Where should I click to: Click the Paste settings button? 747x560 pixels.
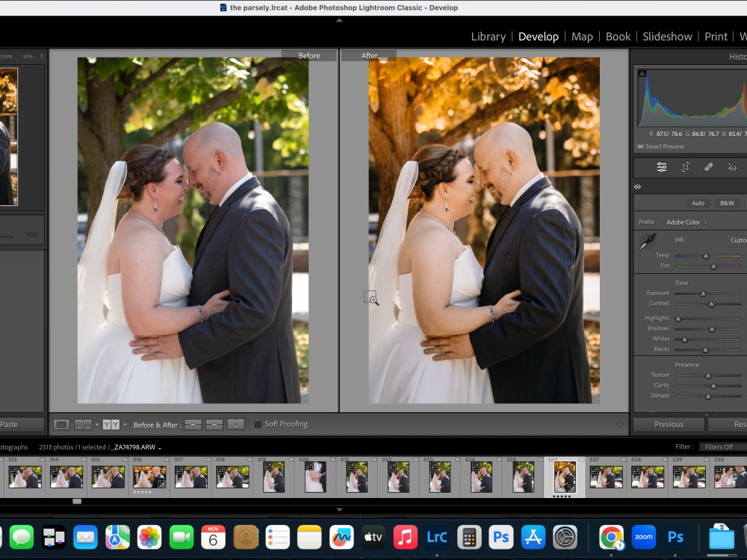click(x=21, y=424)
